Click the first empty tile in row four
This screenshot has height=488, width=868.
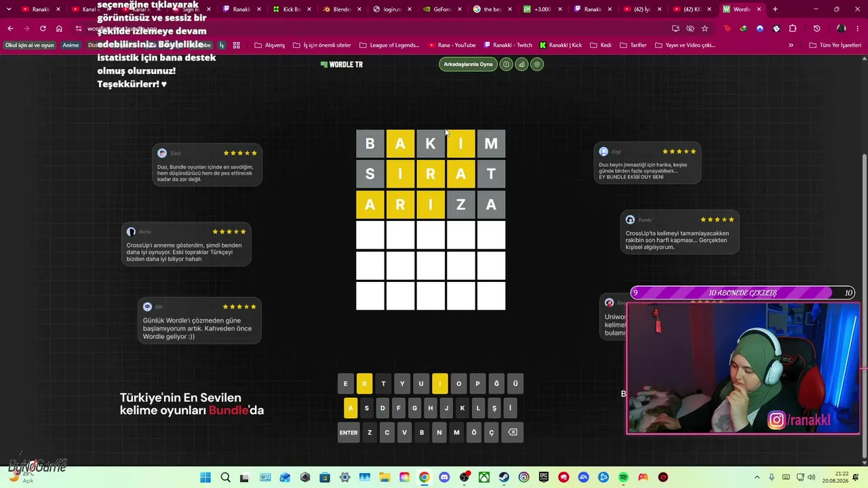click(370, 235)
